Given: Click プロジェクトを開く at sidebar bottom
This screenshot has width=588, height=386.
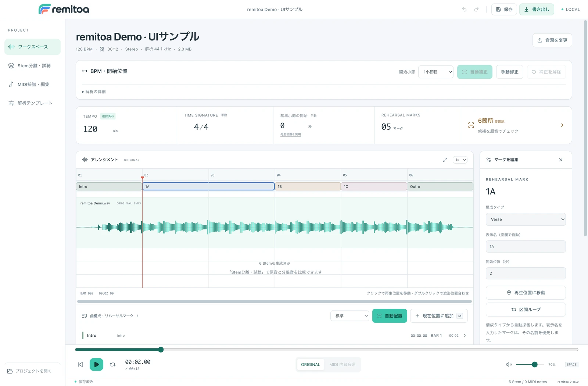Looking at the screenshot, I should [29, 371].
